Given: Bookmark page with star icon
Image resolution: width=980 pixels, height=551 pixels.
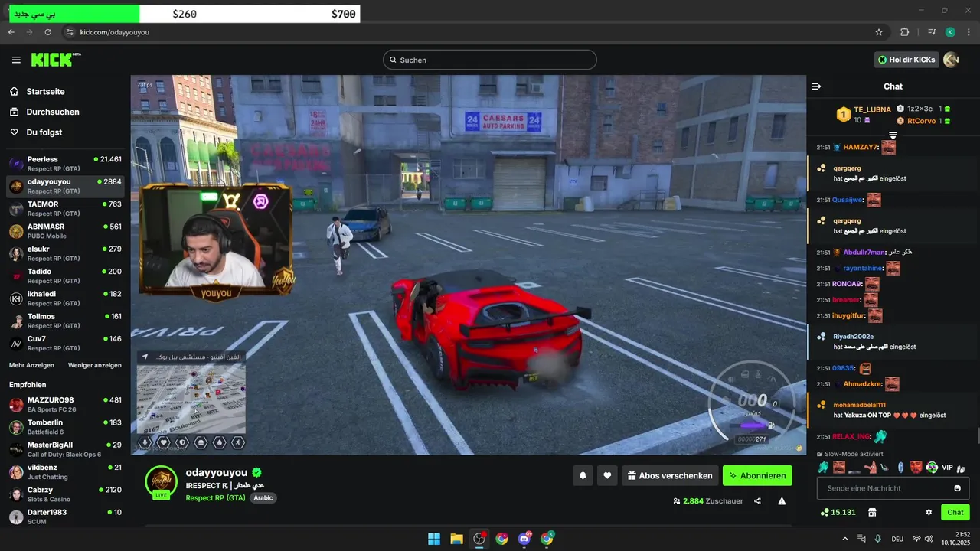Looking at the screenshot, I should click(879, 32).
